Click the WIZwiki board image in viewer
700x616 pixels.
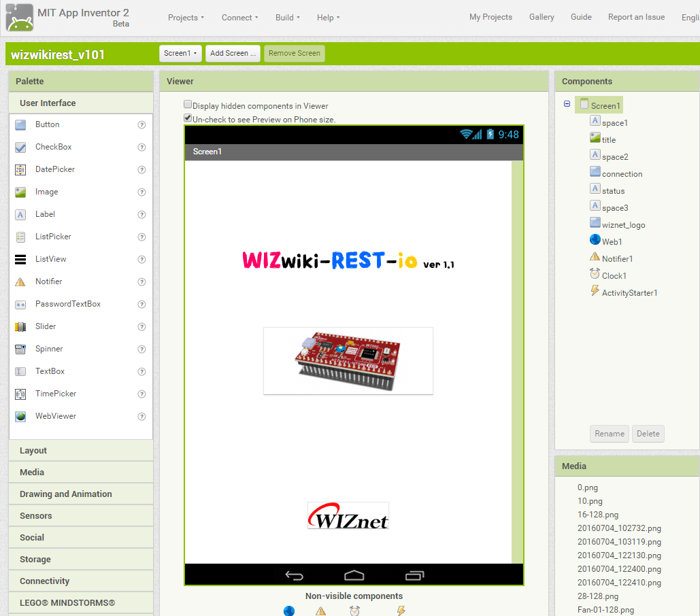[348, 361]
